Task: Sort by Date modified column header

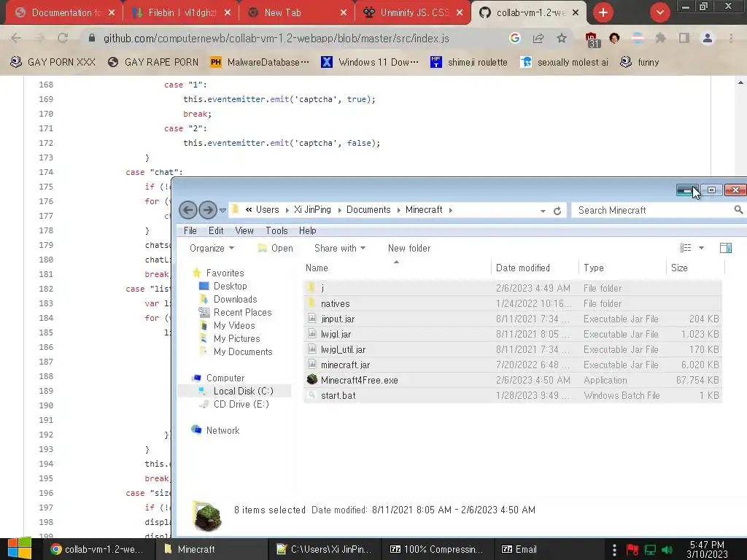Action: 535,268
